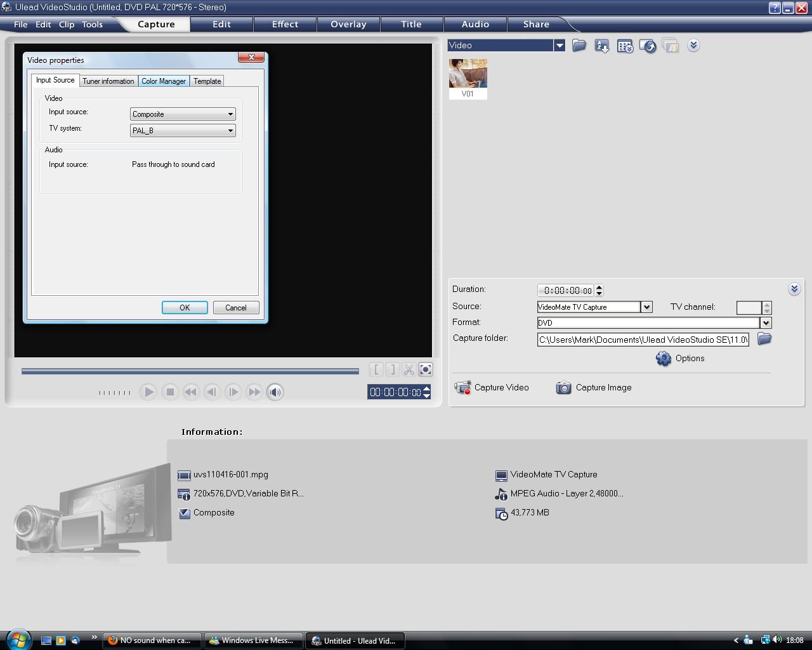Screen dimensions: 812x650
Task: Click the Ulead VideoStudio help icon
Action: 775,8
